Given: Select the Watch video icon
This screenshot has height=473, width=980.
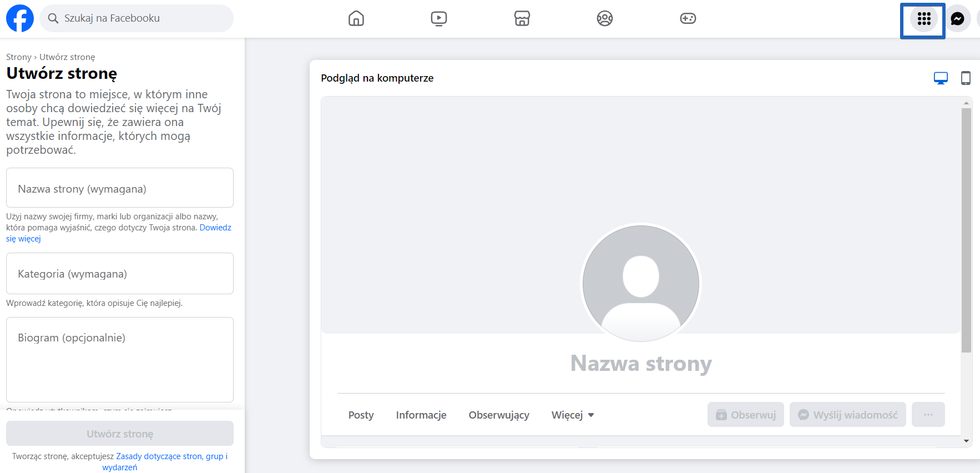Looking at the screenshot, I should pyautogui.click(x=439, y=18).
